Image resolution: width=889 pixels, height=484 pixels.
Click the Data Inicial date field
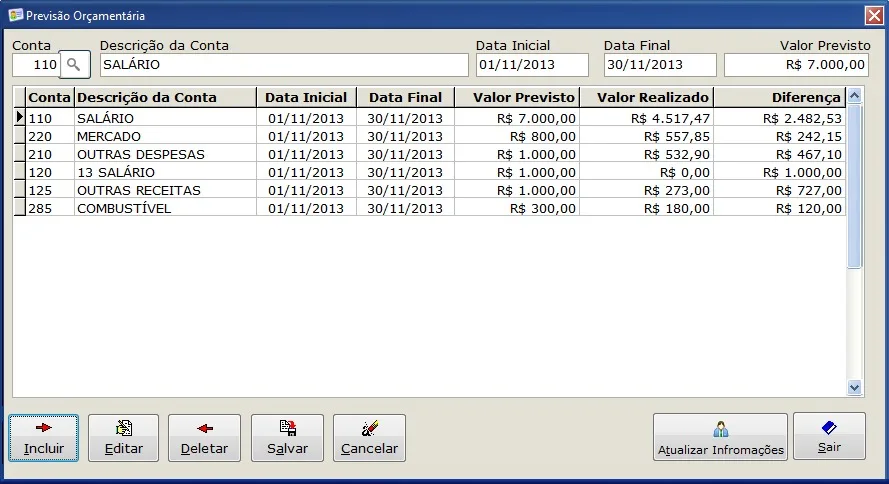click(x=532, y=65)
